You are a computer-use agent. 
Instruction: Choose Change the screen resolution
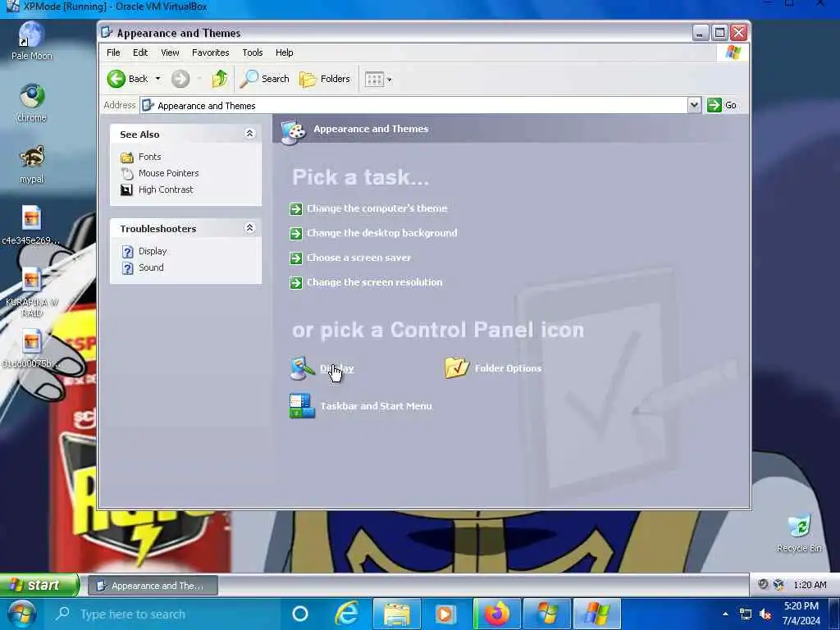pos(374,282)
